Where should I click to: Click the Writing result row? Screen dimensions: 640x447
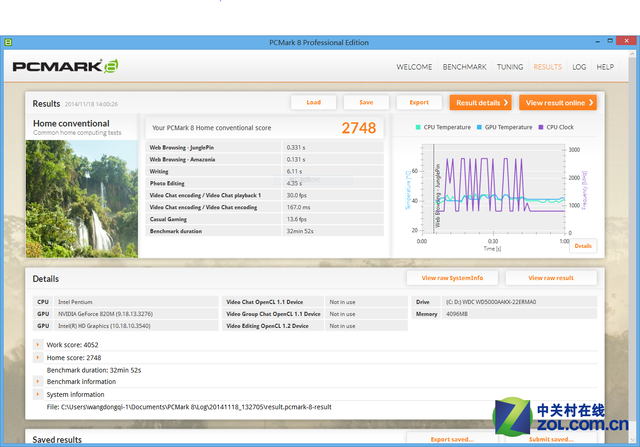[x=264, y=171]
